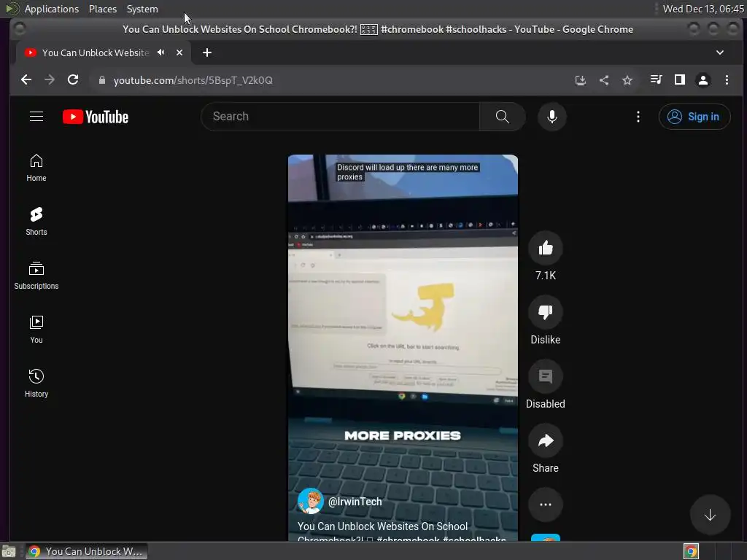Go to next short with down arrow
The image size is (747, 560).
click(x=710, y=515)
